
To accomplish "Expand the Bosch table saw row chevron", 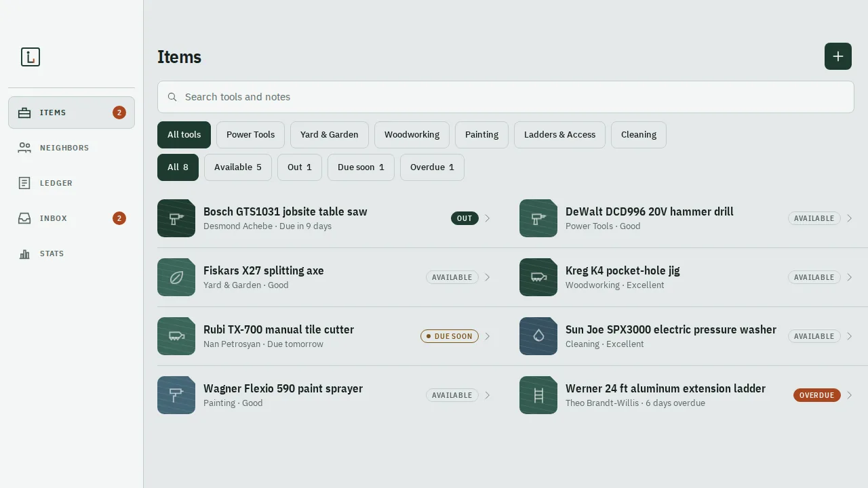I will [488, 218].
